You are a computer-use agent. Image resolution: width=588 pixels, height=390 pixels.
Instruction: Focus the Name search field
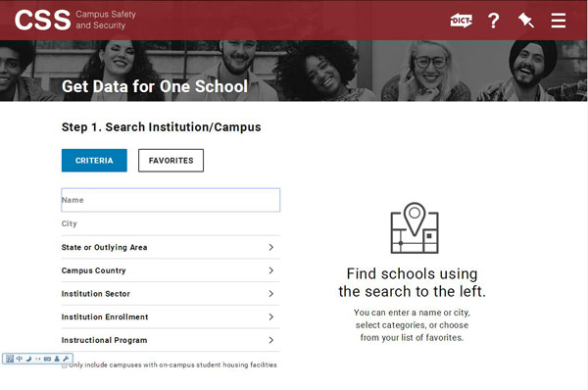point(171,200)
